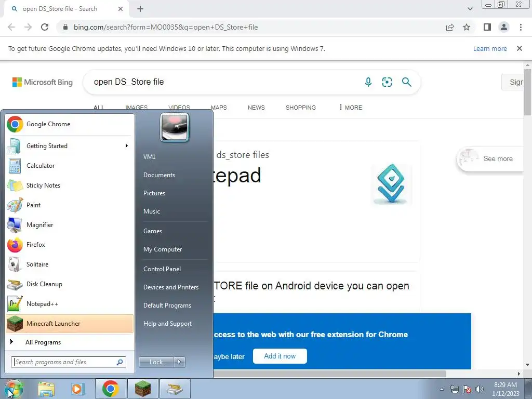Open Magnifier from the Start menu
Viewport: 532px width, 399px height.
pos(70,224)
